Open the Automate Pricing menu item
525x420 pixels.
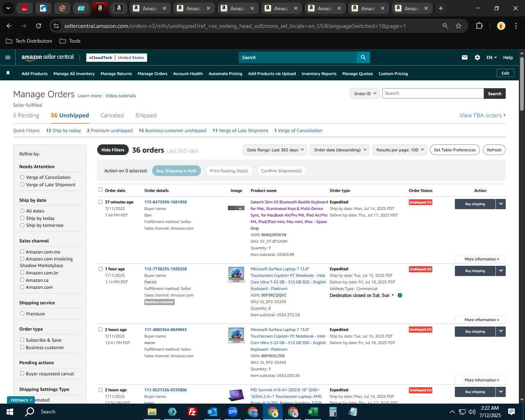[x=226, y=73]
